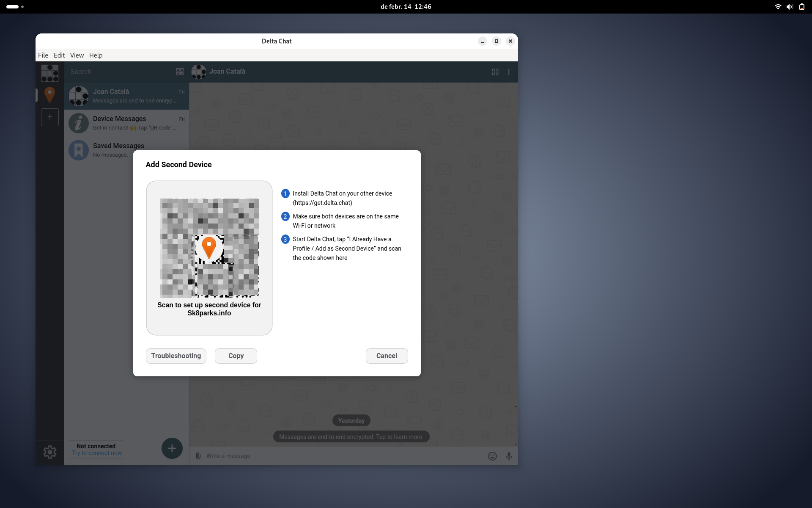Click the add profile plus icon in sidebar
The width and height of the screenshot is (812, 508).
click(49, 117)
